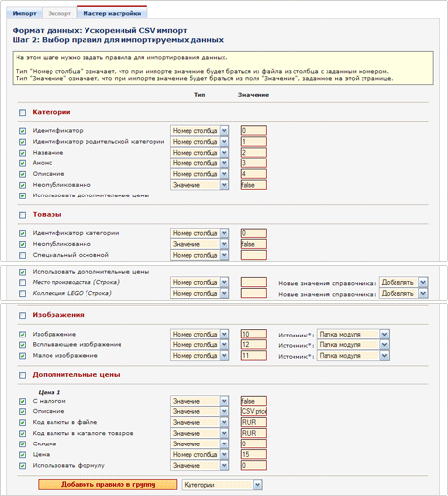The image size is (448, 496).
Task: Click RUR field for Код валюты в файле
Action: click(254, 422)
